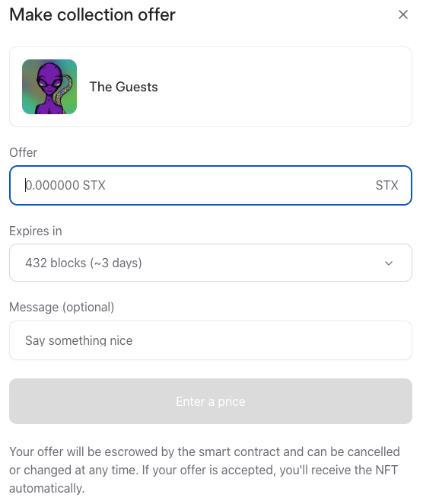Focus the Offer amount input field

coord(211,186)
